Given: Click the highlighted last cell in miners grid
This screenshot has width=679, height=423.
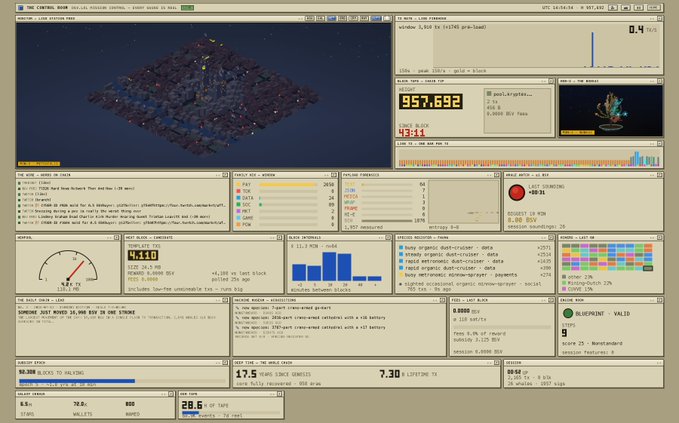Looking at the screenshot, I should coord(648,268).
